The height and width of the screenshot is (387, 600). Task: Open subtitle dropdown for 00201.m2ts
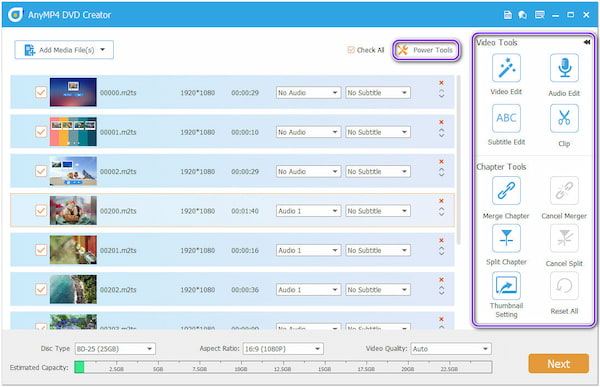click(x=378, y=250)
